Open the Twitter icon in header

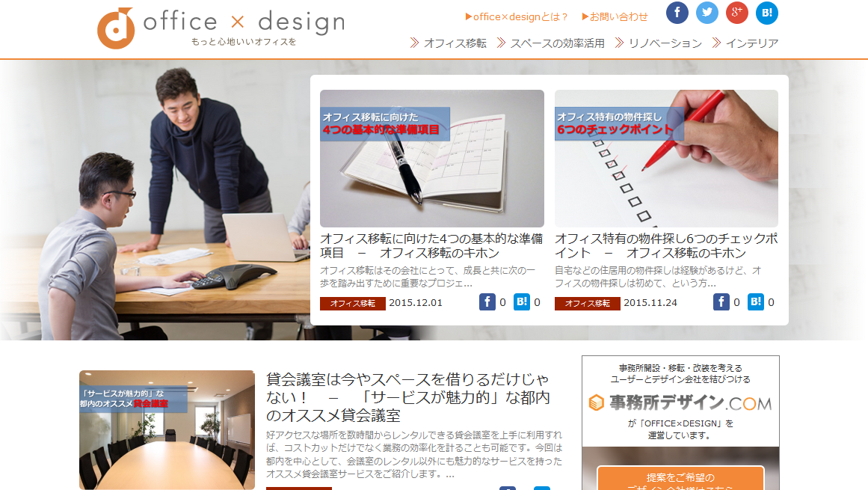pyautogui.click(x=707, y=13)
